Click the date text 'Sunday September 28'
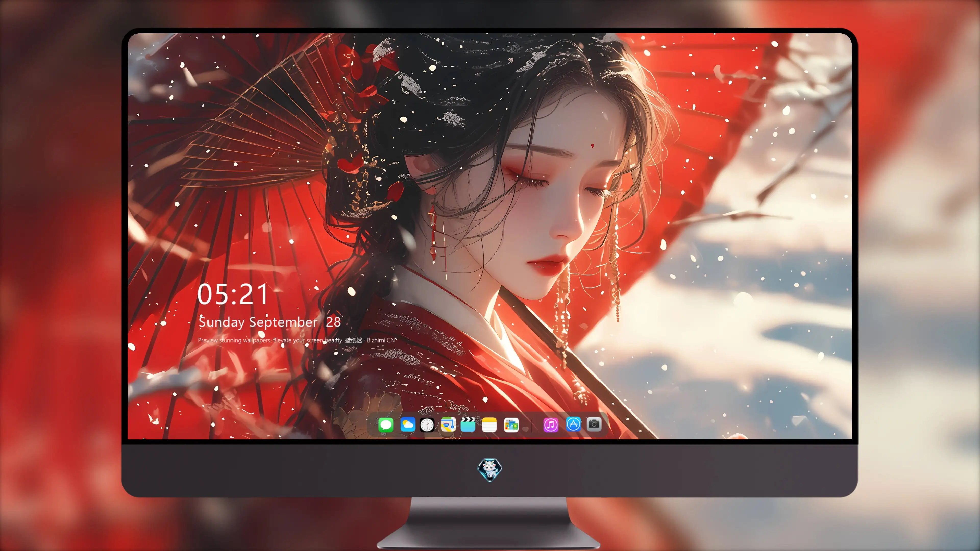Screen dimensions: 980x551 point(270,322)
